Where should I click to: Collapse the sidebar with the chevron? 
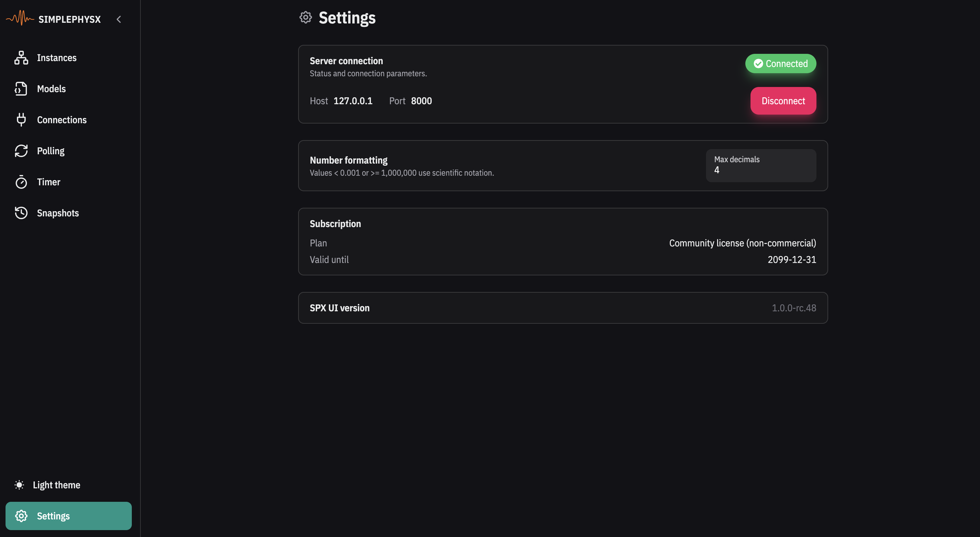tap(119, 19)
